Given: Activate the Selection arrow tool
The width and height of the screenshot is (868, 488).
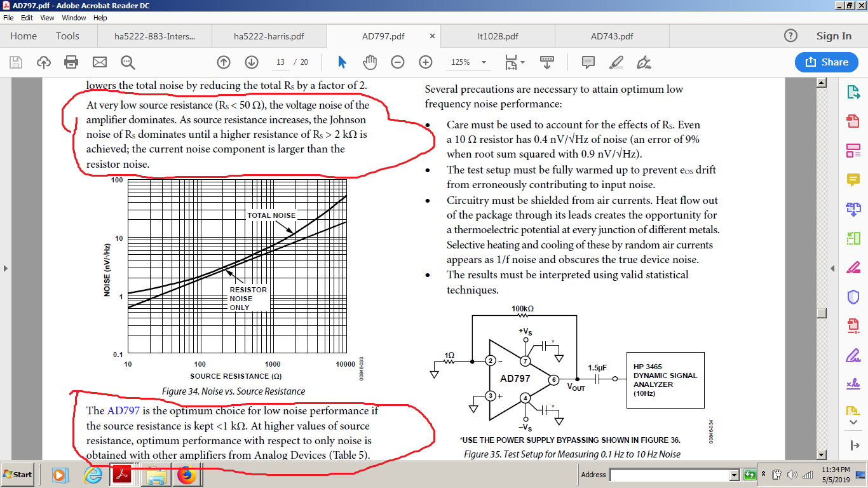Looking at the screenshot, I should (x=342, y=62).
